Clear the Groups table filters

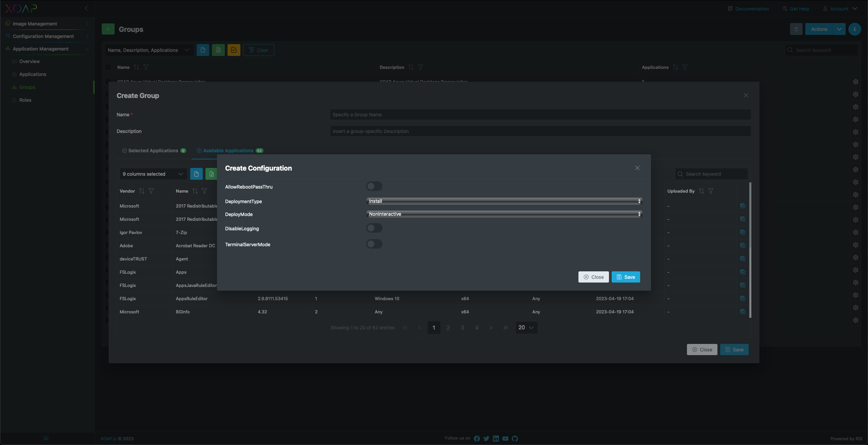point(258,50)
